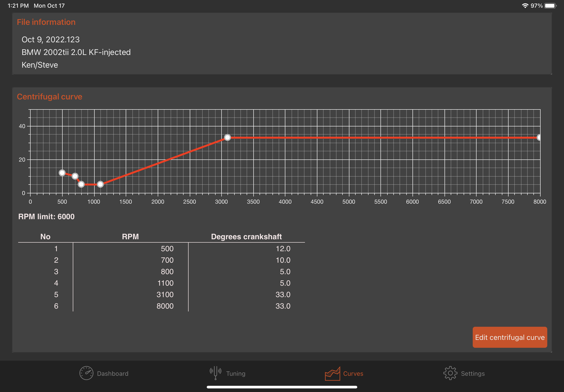This screenshot has width=564, height=392.
Task: Tap the Tuning fork icon
Action: coord(215,373)
